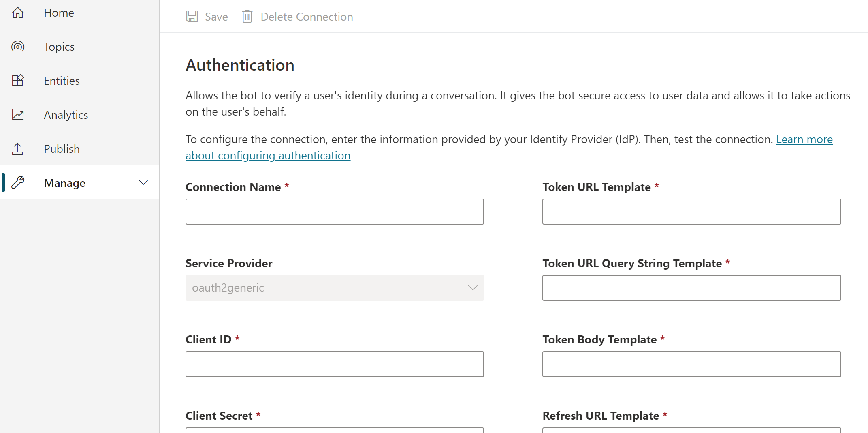Click the Publish upload arrow icon
Viewport: 868px width, 433px height.
(18, 149)
